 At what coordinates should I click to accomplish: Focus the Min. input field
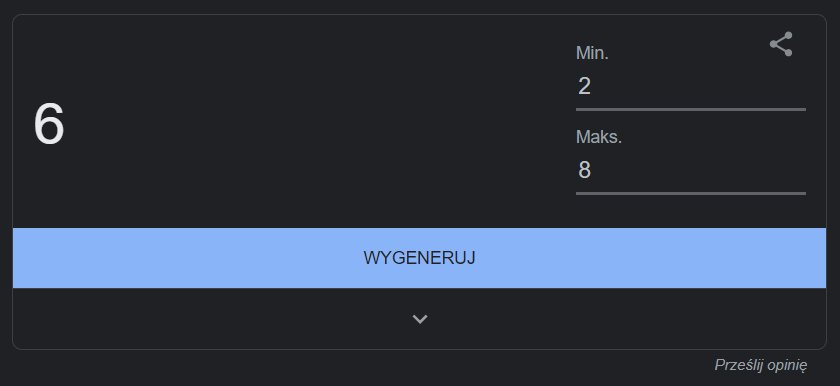coord(691,87)
